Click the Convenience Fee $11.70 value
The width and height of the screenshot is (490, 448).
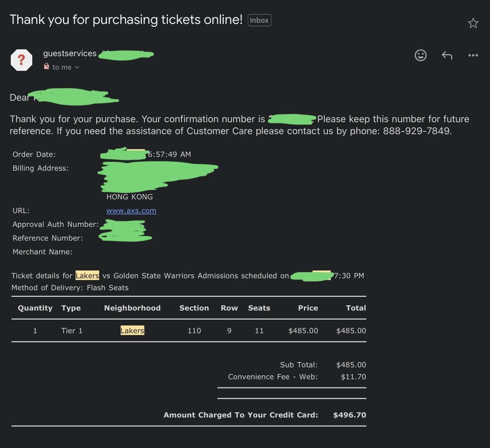[x=353, y=377]
